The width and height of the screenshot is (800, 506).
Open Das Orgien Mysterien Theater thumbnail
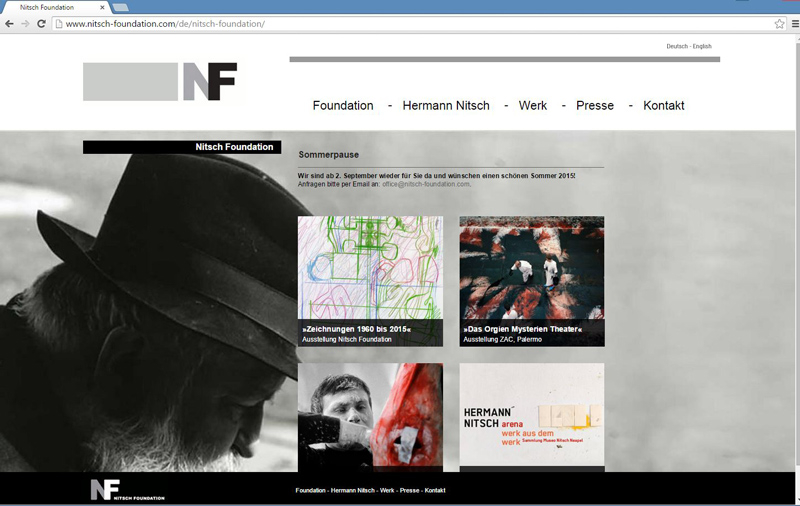click(x=532, y=281)
